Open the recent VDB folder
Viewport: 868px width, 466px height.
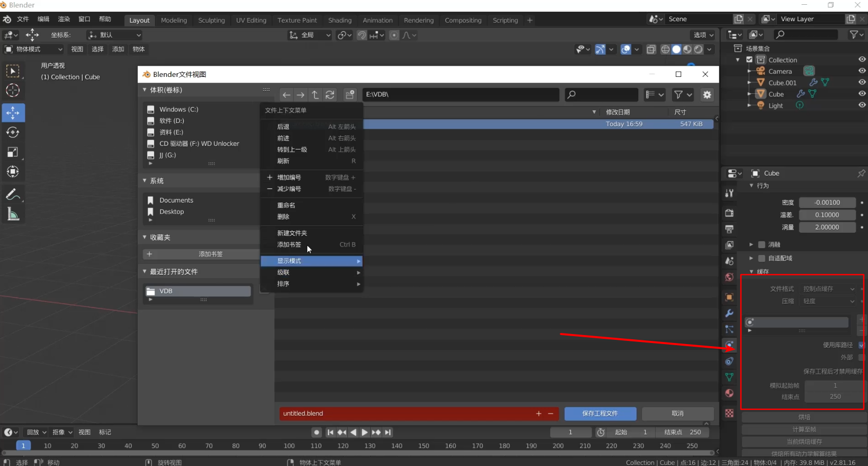(x=198, y=291)
